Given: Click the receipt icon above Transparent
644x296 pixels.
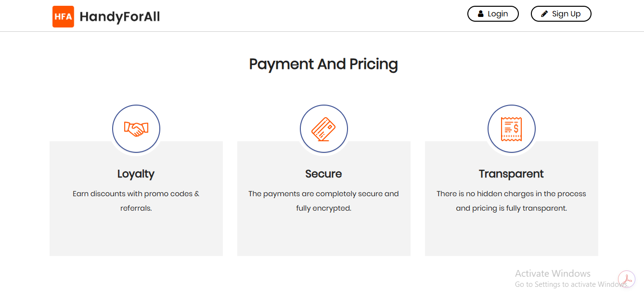Looking at the screenshot, I should tap(511, 128).
